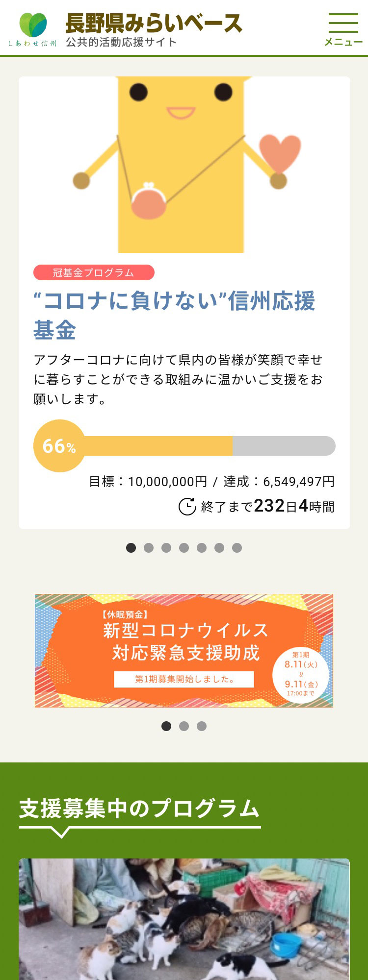368x980 pixels.
Task: Open the hamburger メニュー menu
Action: (x=343, y=30)
